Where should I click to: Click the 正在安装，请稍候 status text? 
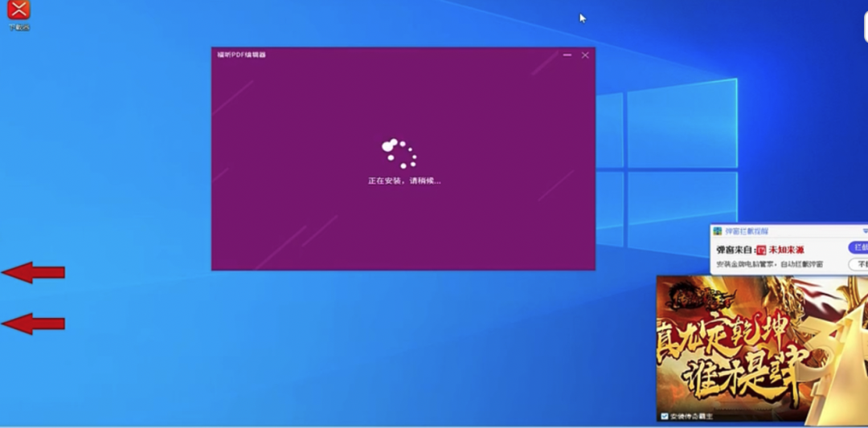403,181
